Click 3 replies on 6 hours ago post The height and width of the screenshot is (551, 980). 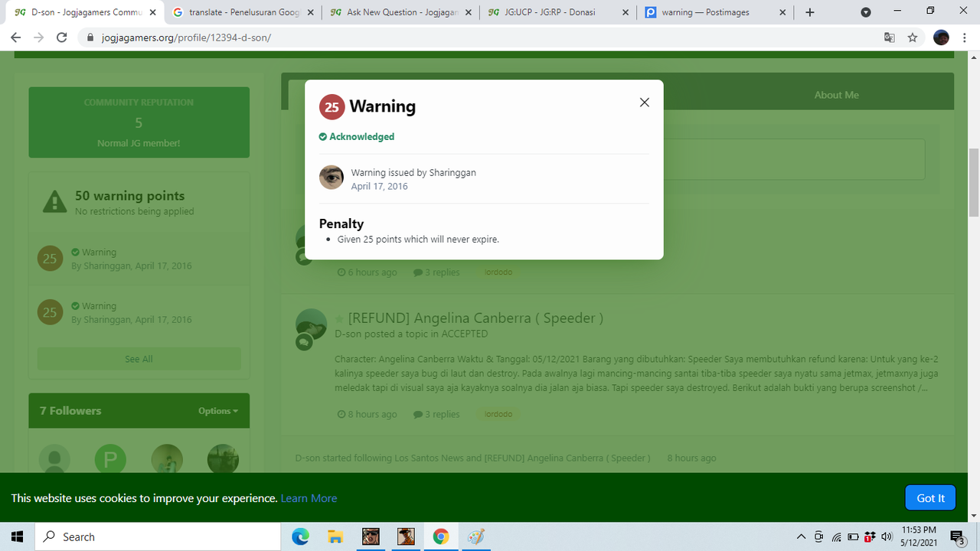tap(436, 272)
